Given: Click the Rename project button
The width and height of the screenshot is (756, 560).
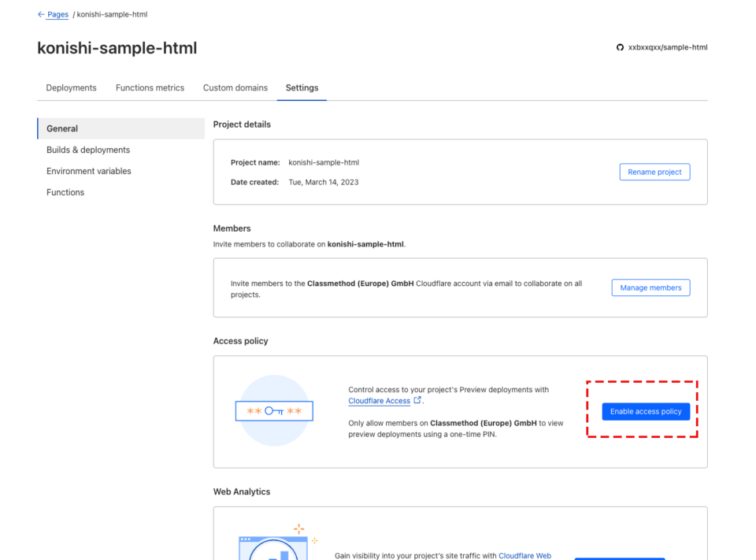Looking at the screenshot, I should coord(654,172).
